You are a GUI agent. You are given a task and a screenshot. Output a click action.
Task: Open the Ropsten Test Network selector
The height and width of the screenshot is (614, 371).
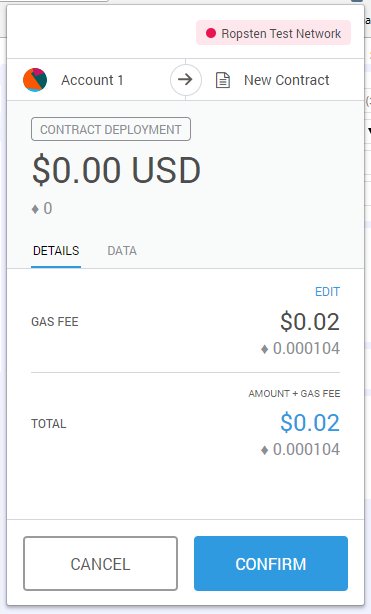click(x=273, y=33)
